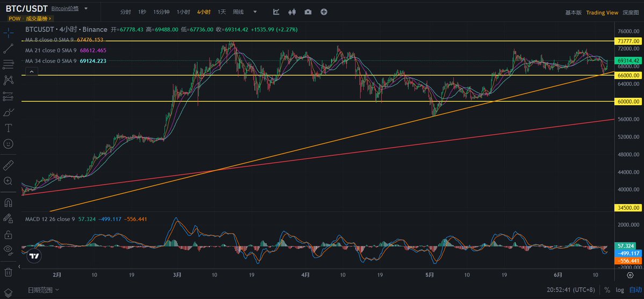This screenshot has width=644, height=299.
Task: Open the emoji icons tool
Action: [8, 144]
